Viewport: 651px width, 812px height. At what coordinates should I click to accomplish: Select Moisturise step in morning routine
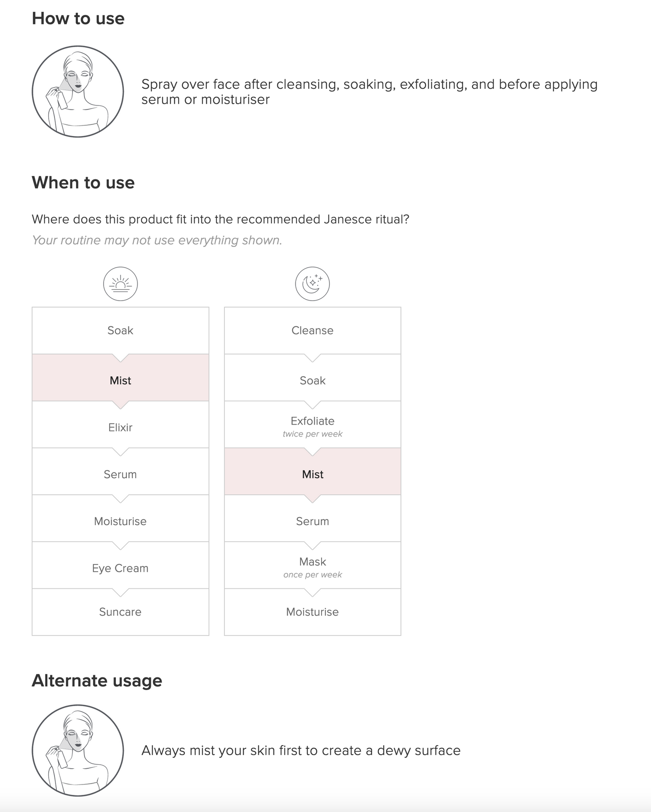click(x=120, y=521)
